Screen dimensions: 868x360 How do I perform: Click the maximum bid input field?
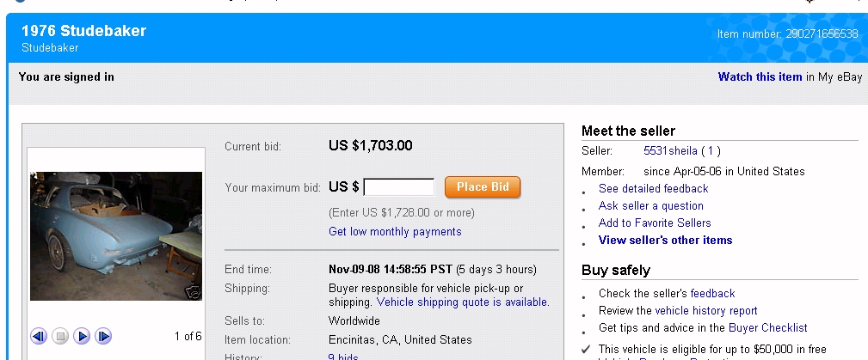(399, 187)
